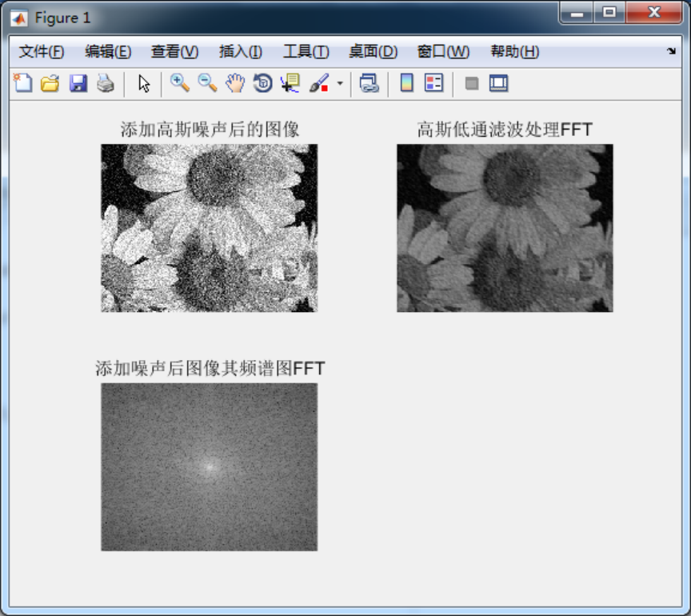Click the Link Plot icon

[x=369, y=82]
